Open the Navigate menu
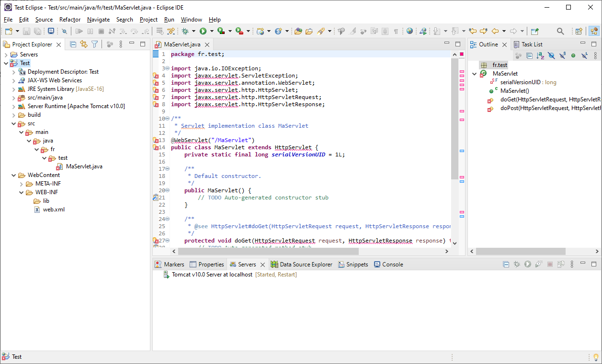The height and width of the screenshot is (364, 602). (x=98, y=20)
